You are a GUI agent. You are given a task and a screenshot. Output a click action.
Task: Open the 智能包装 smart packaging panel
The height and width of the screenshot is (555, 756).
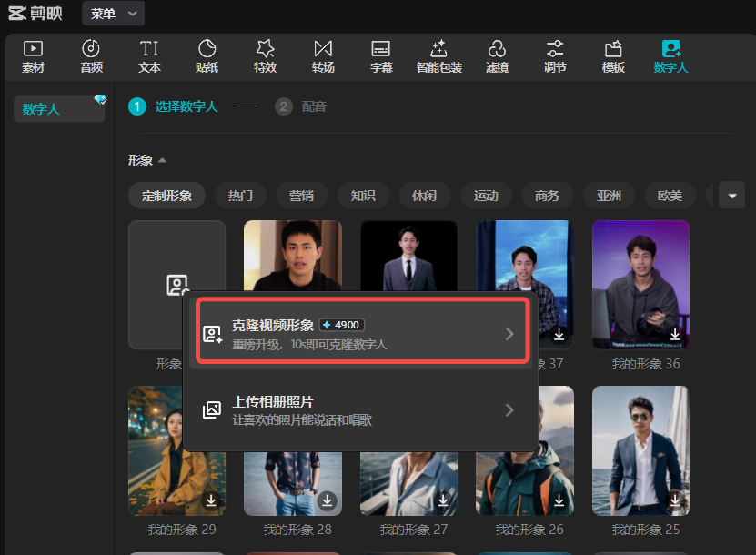pyautogui.click(x=439, y=57)
